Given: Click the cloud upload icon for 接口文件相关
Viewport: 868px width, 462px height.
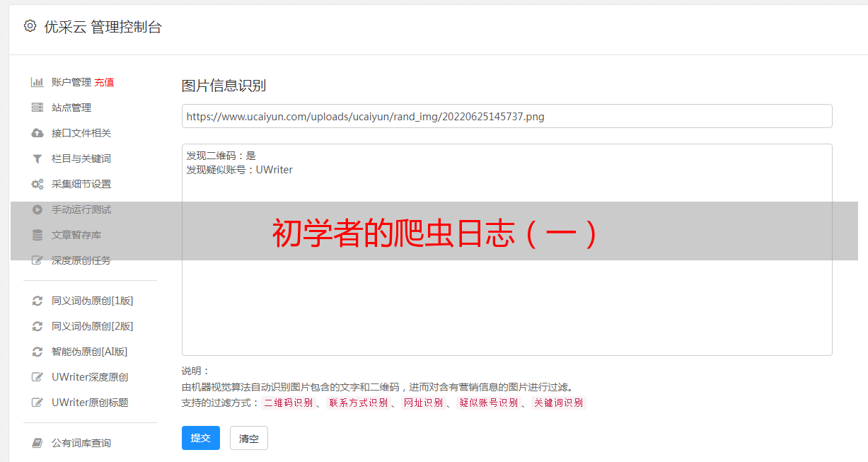Looking at the screenshot, I should tap(37, 133).
